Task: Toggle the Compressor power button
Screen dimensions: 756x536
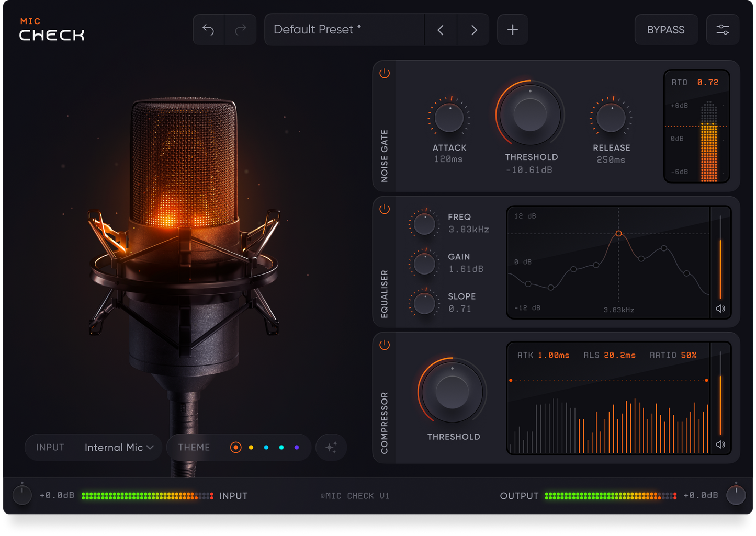Action: [x=385, y=345]
